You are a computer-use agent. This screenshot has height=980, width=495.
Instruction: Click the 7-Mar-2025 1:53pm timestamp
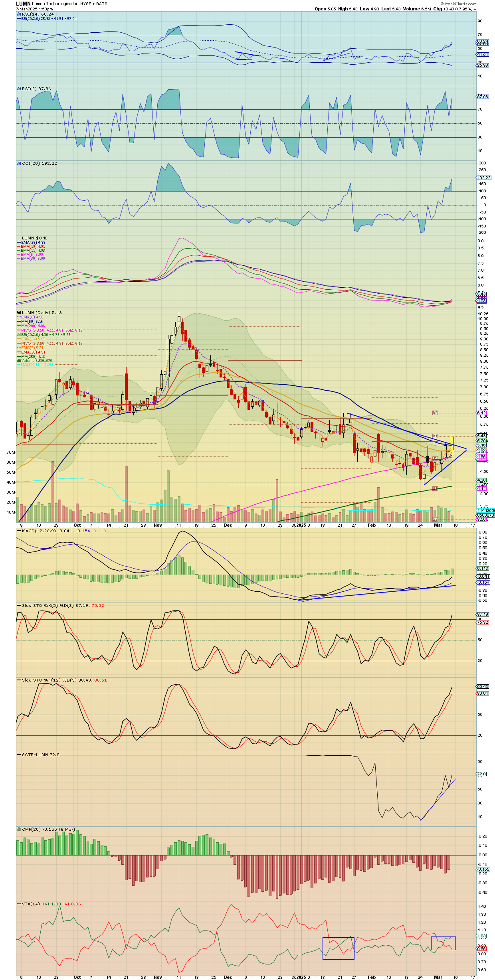(x=34, y=9)
